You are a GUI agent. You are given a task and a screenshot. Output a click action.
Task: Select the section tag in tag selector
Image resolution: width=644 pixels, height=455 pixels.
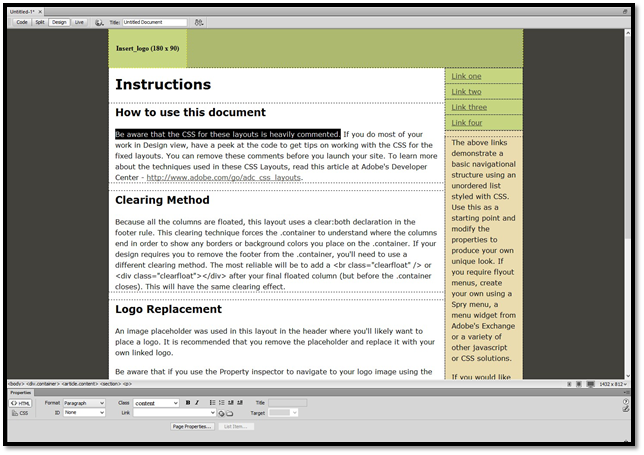(110, 384)
